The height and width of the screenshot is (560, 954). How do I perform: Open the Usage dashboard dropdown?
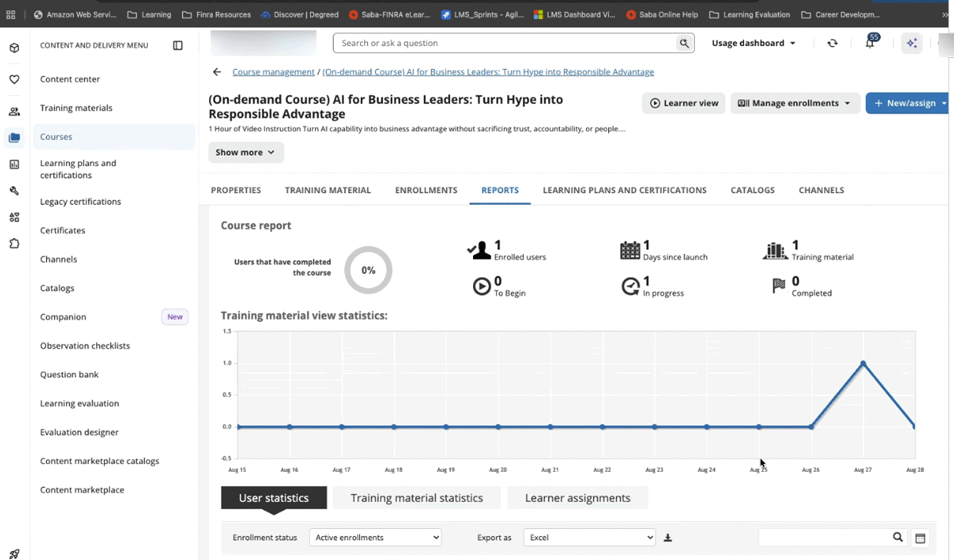click(x=753, y=43)
